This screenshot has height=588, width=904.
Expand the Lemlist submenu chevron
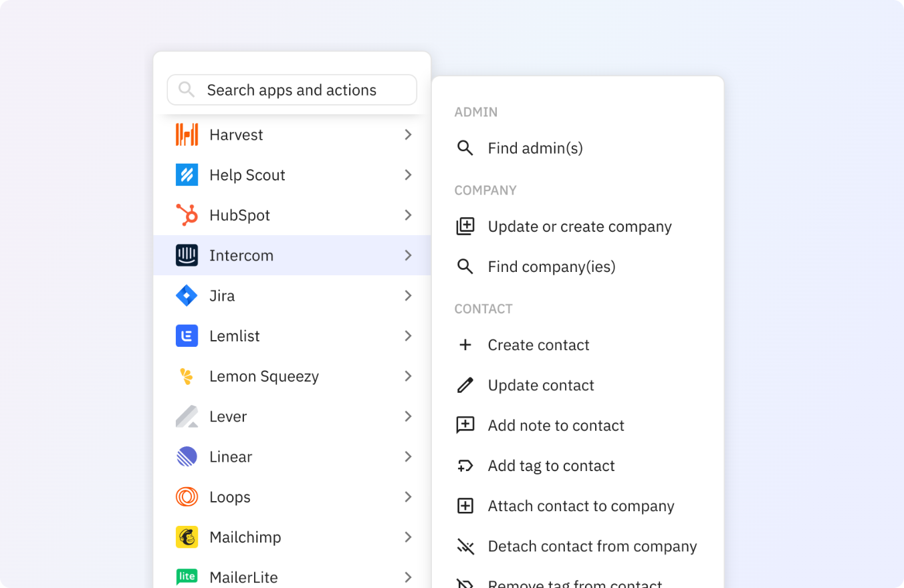click(408, 336)
